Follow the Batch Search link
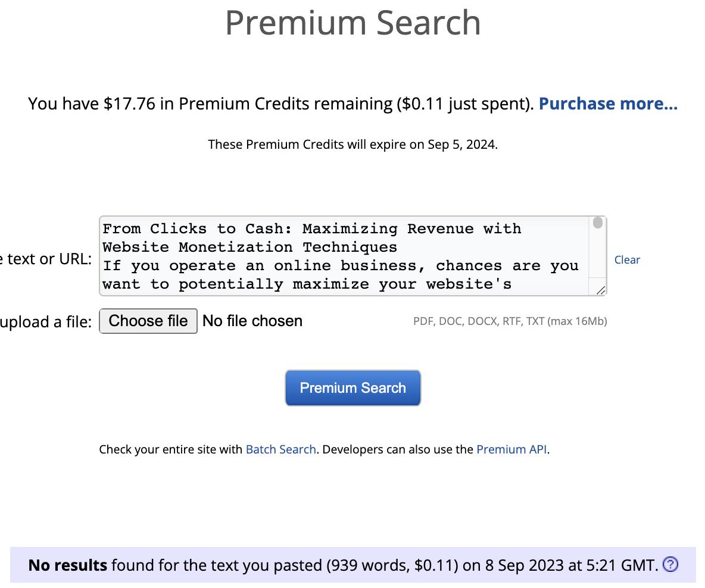Viewport: 705px width, 588px height. click(280, 449)
